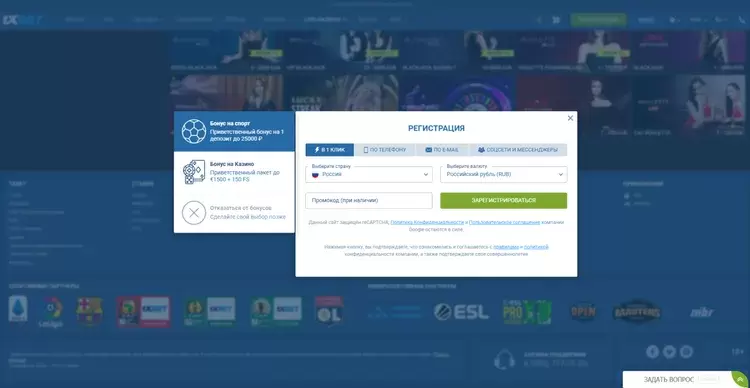Select the sports bonus soccer ball option
This screenshot has height=388, width=750.
(x=234, y=131)
